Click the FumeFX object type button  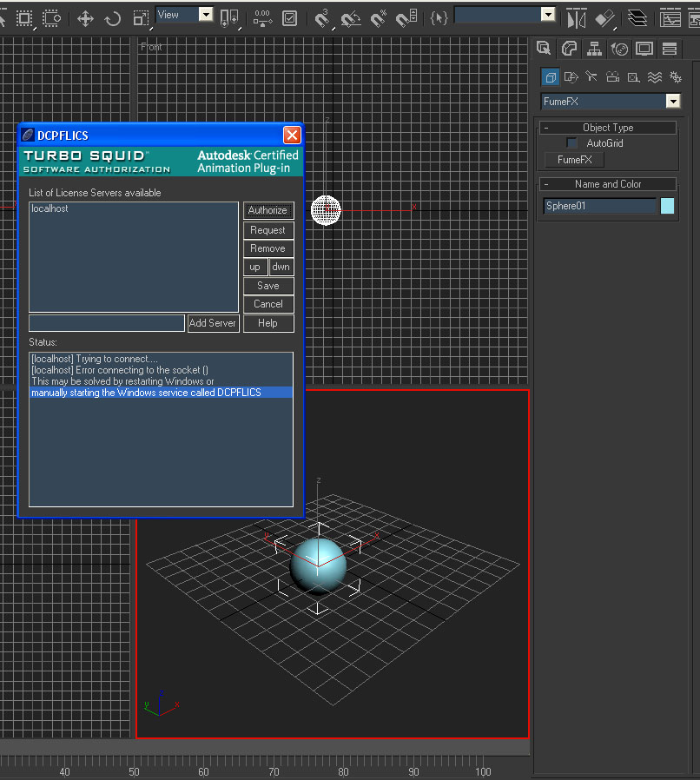click(575, 160)
